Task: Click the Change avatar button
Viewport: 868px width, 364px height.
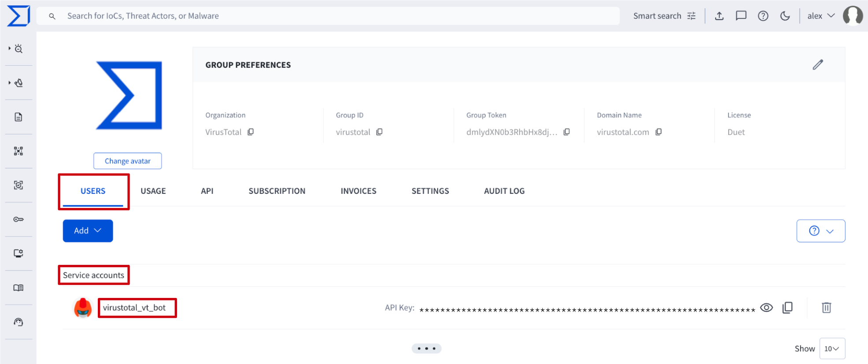Action: coord(127,161)
